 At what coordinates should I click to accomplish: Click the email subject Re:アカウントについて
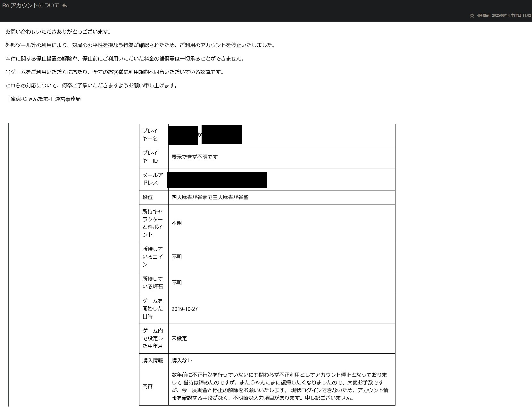tap(31, 5)
